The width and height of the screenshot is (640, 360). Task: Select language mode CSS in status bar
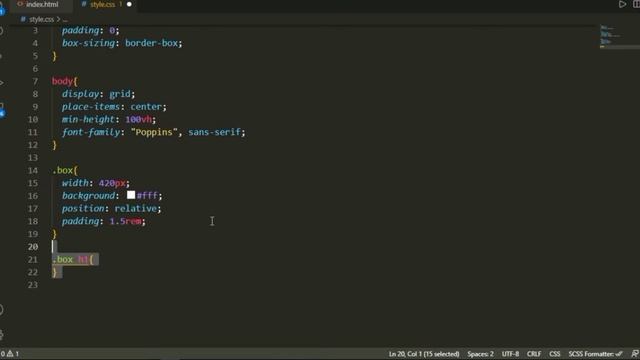[555, 354]
